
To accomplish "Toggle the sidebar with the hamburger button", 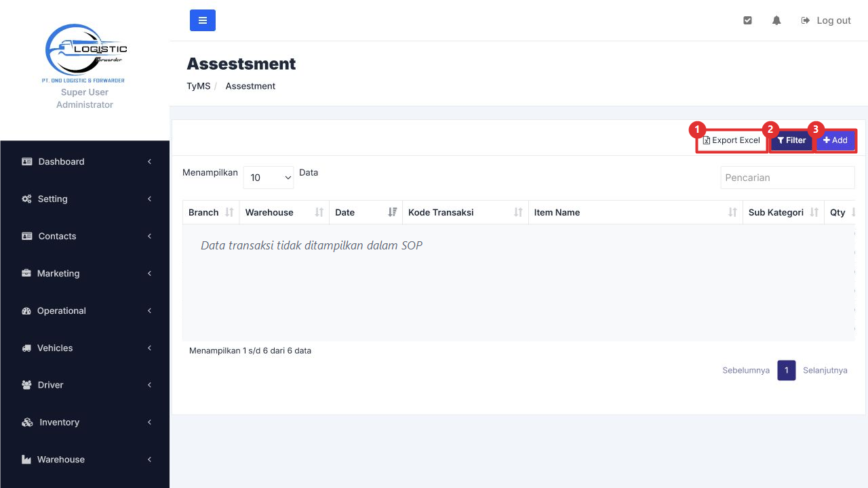I will (x=203, y=20).
